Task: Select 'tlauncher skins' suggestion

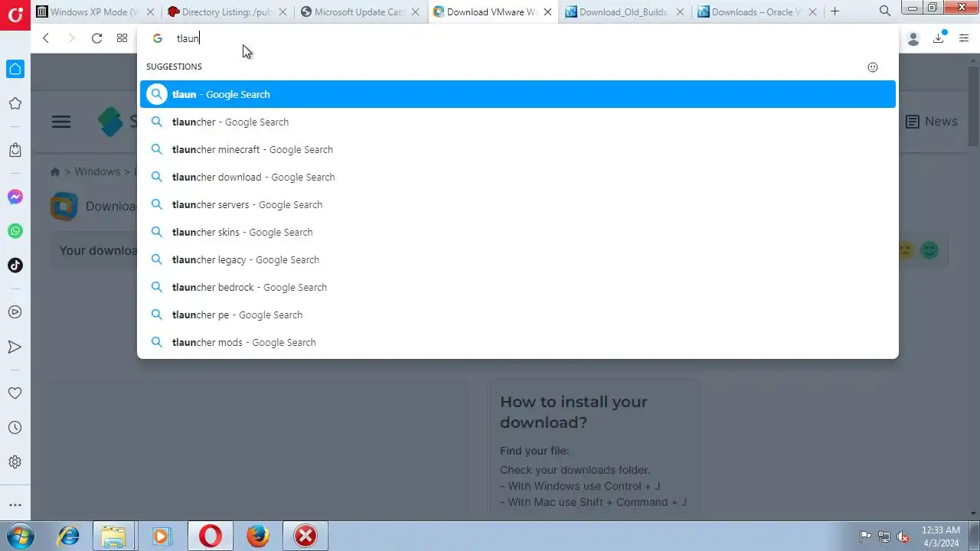Action: (518, 232)
